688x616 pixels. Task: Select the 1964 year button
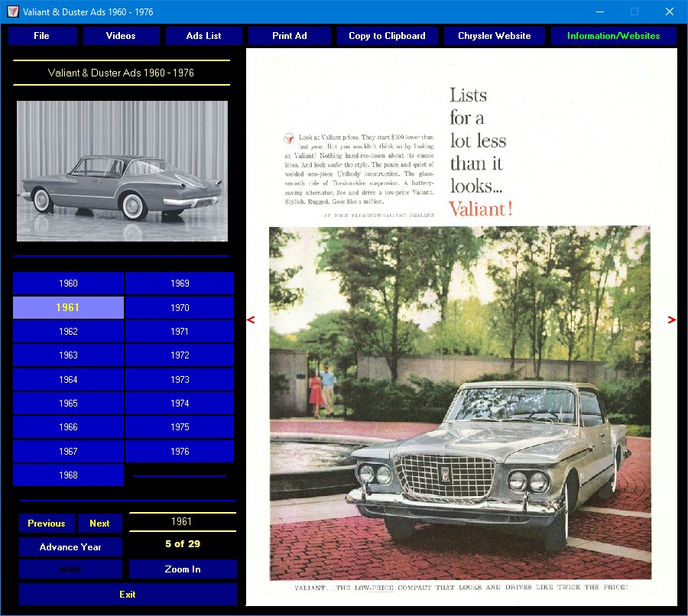[x=69, y=380]
